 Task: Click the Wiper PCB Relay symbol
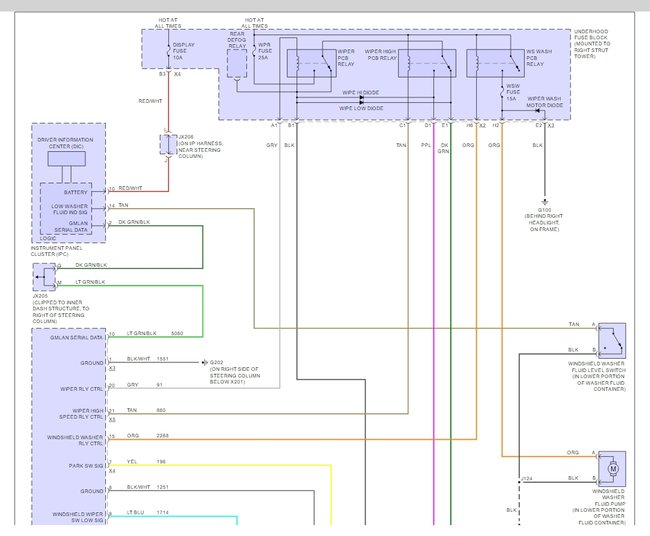point(311,63)
